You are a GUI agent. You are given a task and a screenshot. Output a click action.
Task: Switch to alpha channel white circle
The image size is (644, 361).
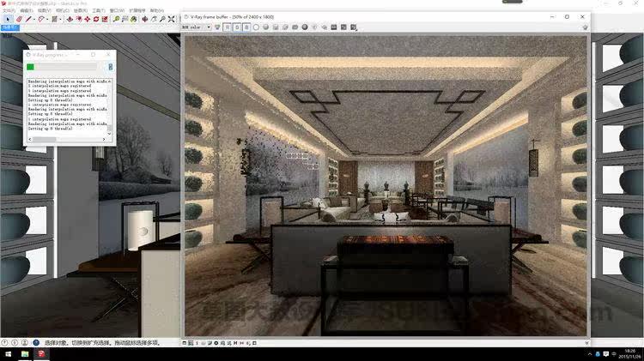tap(256, 27)
